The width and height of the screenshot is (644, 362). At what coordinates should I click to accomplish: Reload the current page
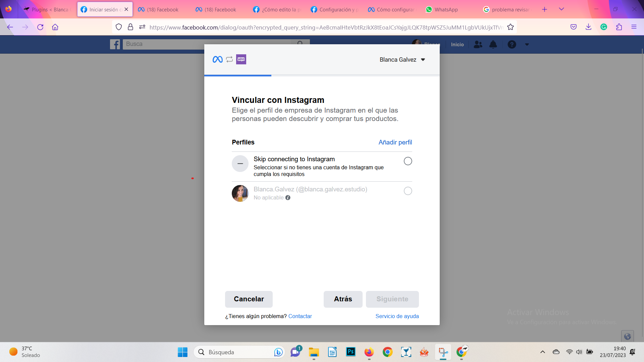click(x=40, y=27)
